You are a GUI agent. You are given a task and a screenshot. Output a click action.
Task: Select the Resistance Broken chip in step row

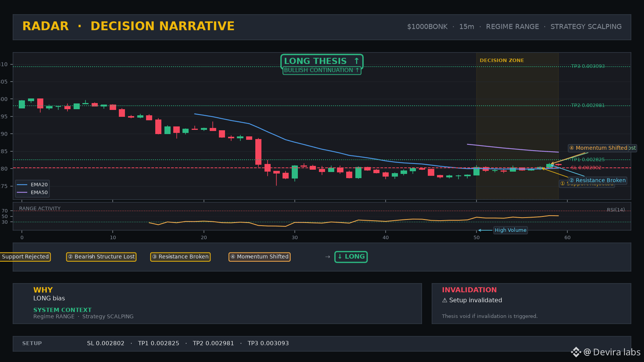[x=180, y=257]
